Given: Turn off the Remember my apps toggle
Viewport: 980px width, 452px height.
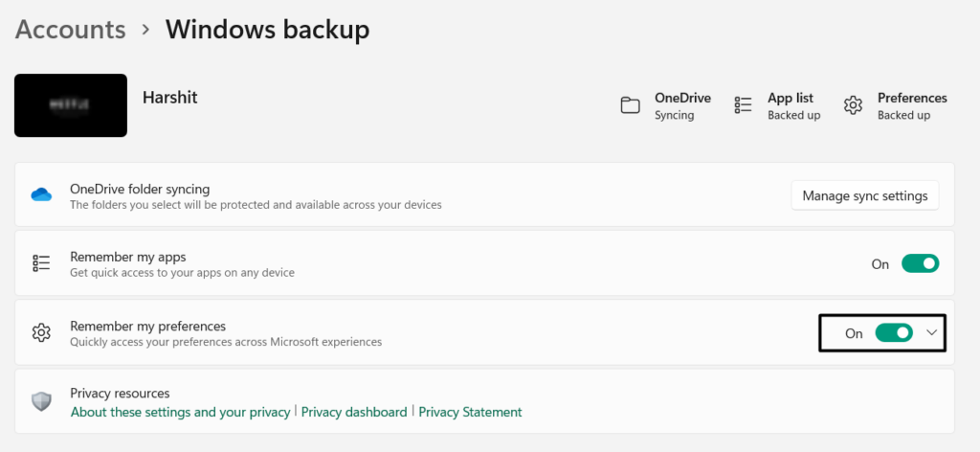Looking at the screenshot, I should point(920,263).
